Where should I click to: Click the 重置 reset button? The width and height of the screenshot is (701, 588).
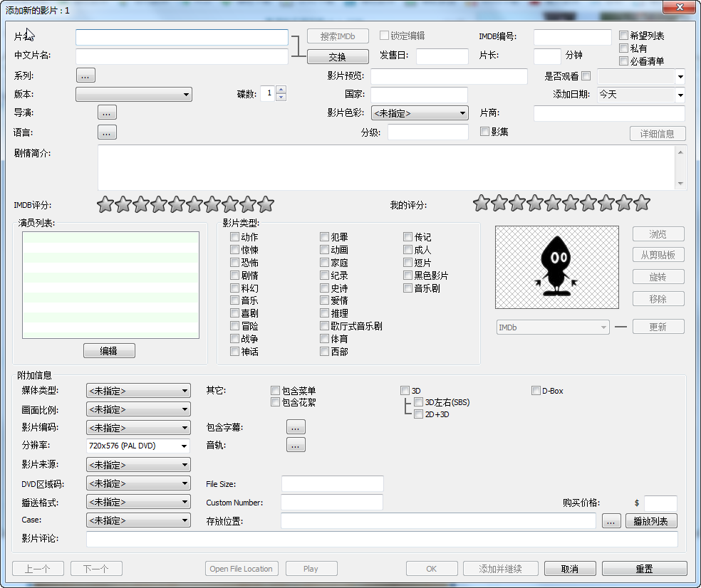click(644, 568)
